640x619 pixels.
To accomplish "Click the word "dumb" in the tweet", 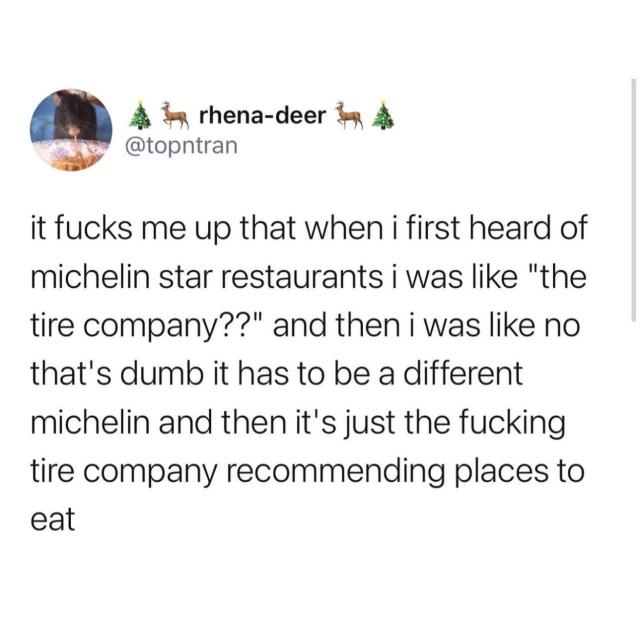I will pos(165,374).
